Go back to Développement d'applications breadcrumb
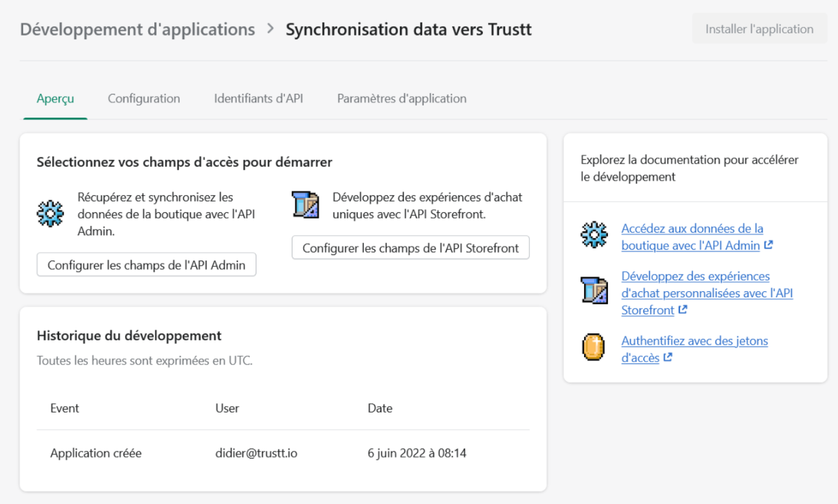The image size is (838, 504). pyautogui.click(x=137, y=29)
